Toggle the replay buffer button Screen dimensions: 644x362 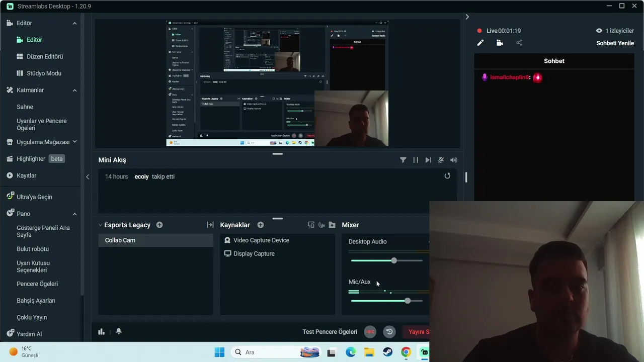(x=389, y=332)
